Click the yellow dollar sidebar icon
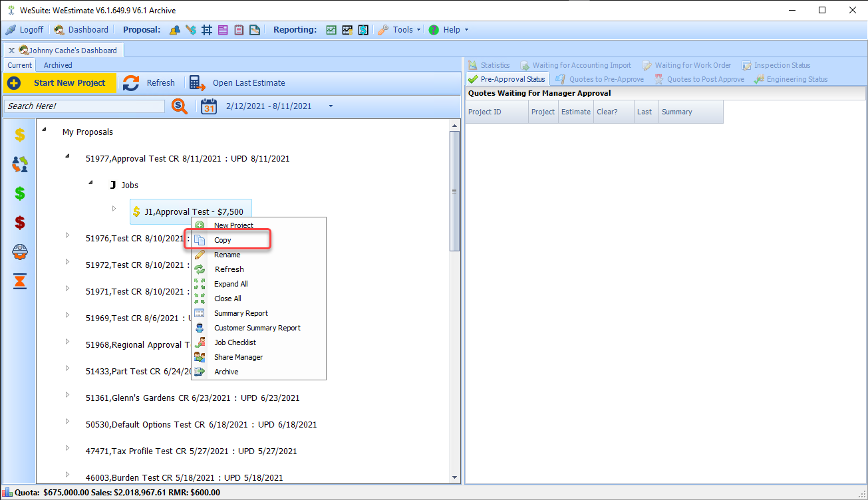This screenshot has width=868, height=500. (20, 134)
